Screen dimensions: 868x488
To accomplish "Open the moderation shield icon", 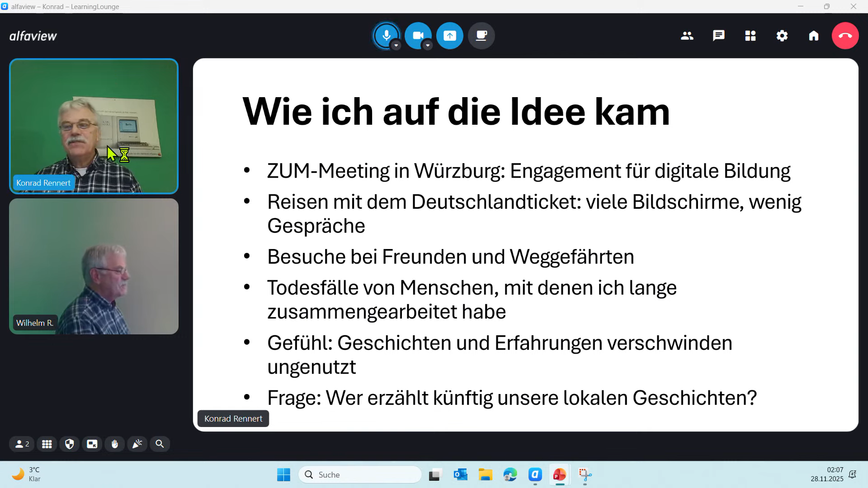I will coord(70,444).
